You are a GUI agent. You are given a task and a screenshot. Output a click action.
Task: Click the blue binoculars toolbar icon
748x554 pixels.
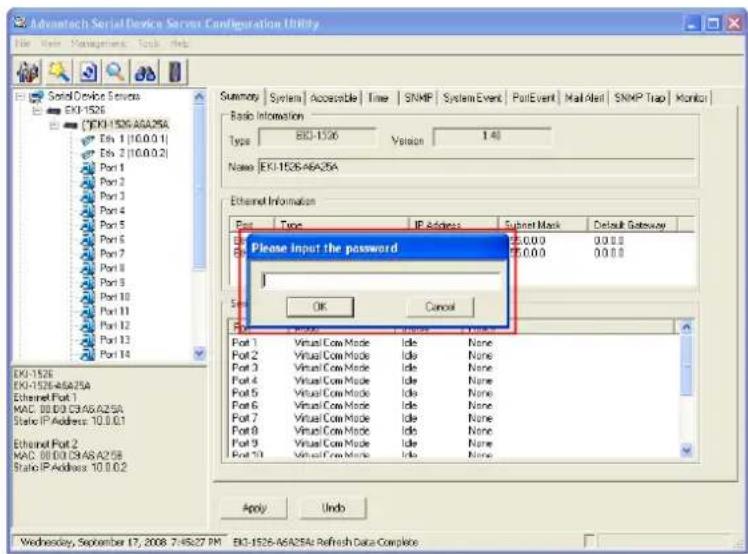145,73
